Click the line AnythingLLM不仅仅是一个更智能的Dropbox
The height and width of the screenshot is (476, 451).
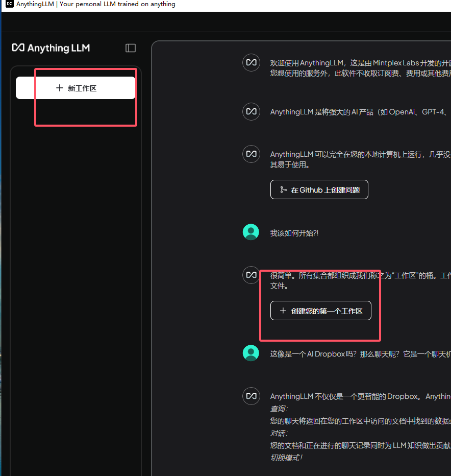[x=360, y=396]
